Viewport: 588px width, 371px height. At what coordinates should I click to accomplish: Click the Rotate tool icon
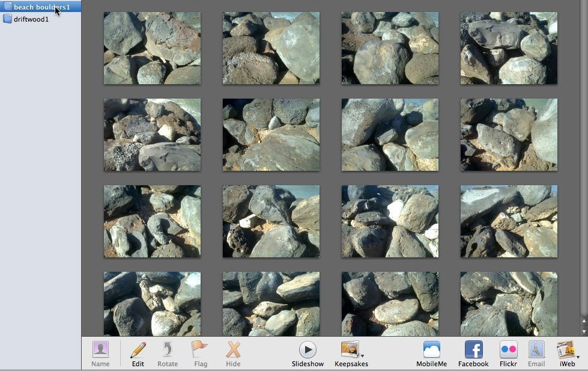[x=167, y=349]
